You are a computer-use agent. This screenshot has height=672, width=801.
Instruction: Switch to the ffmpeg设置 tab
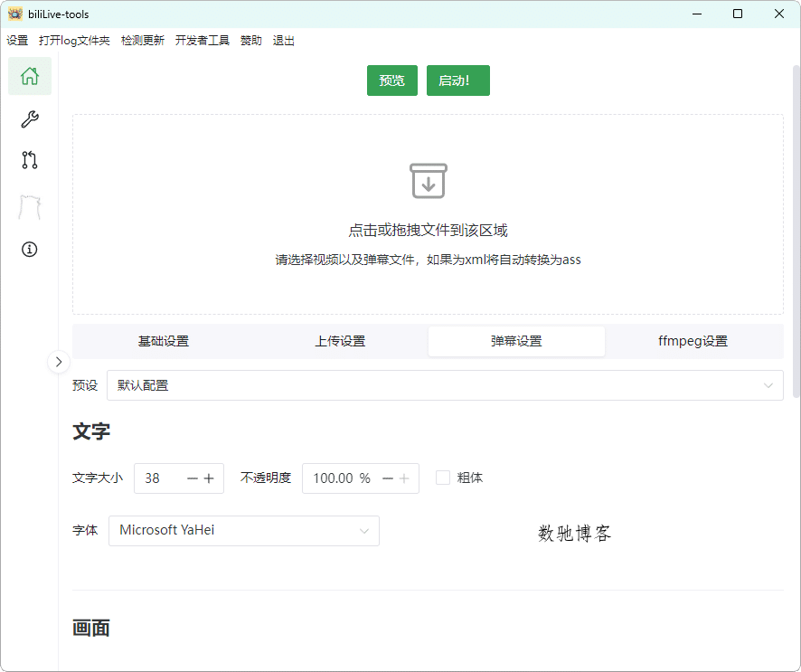(693, 341)
